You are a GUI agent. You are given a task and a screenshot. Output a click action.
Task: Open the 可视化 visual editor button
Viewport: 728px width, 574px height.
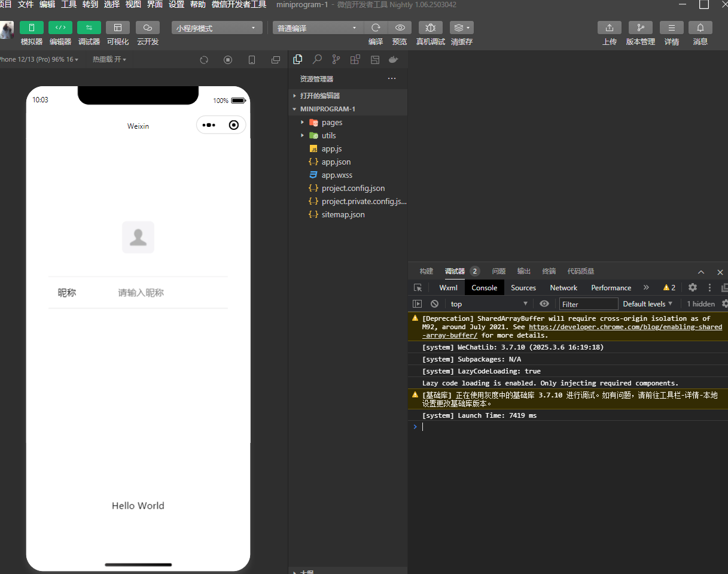[x=118, y=28]
